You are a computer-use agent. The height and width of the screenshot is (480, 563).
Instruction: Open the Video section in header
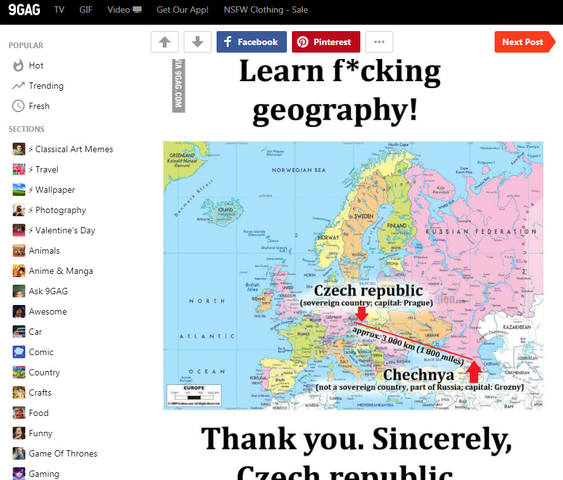(x=124, y=10)
